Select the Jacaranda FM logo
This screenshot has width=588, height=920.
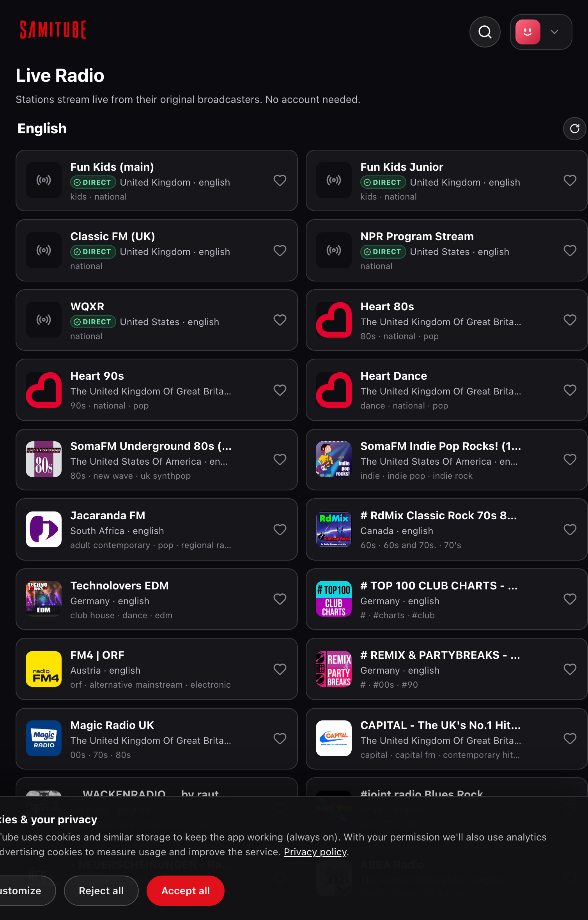click(44, 529)
